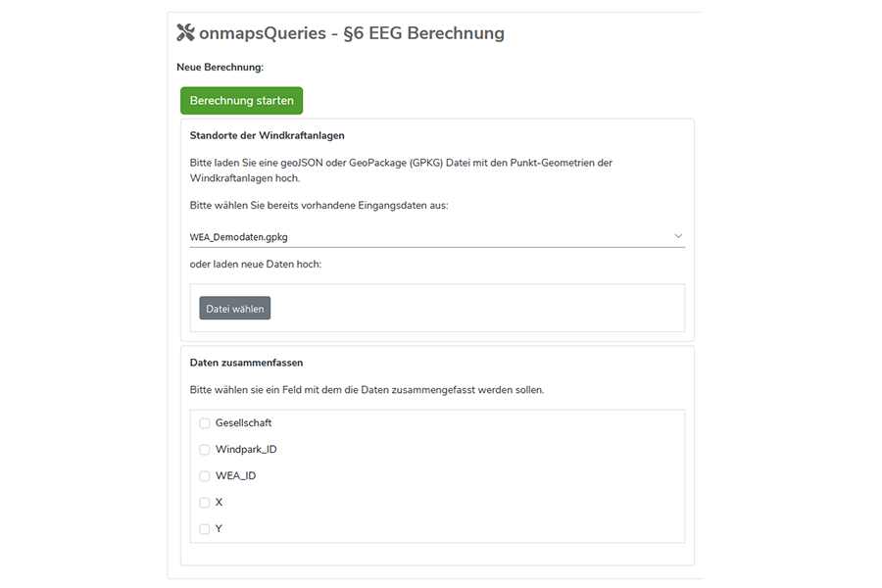The height and width of the screenshot is (588, 882).
Task: Tick the WEA_ID checkbox
Action: [x=205, y=475]
